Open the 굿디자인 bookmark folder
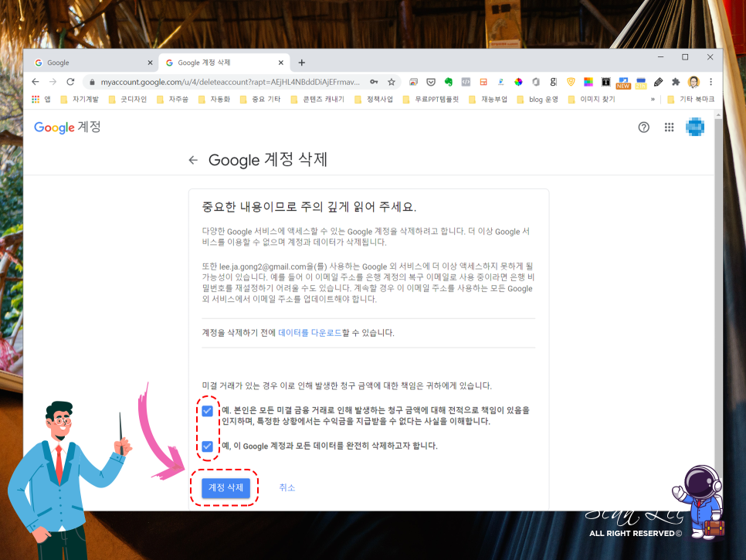Viewport: 746px width, 560px height. point(127,99)
